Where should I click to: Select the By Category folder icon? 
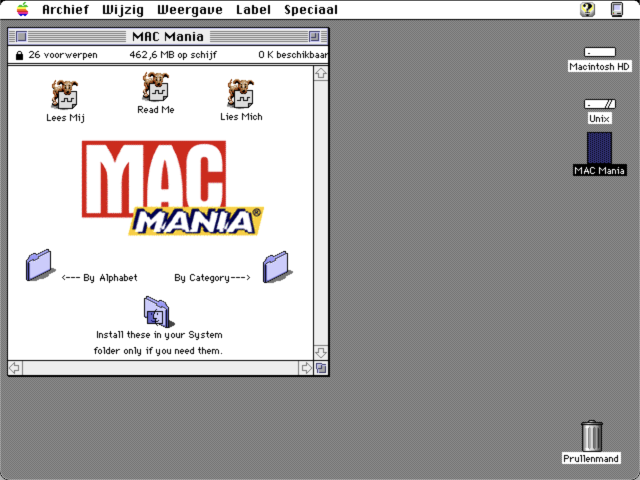click(x=277, y=267)
